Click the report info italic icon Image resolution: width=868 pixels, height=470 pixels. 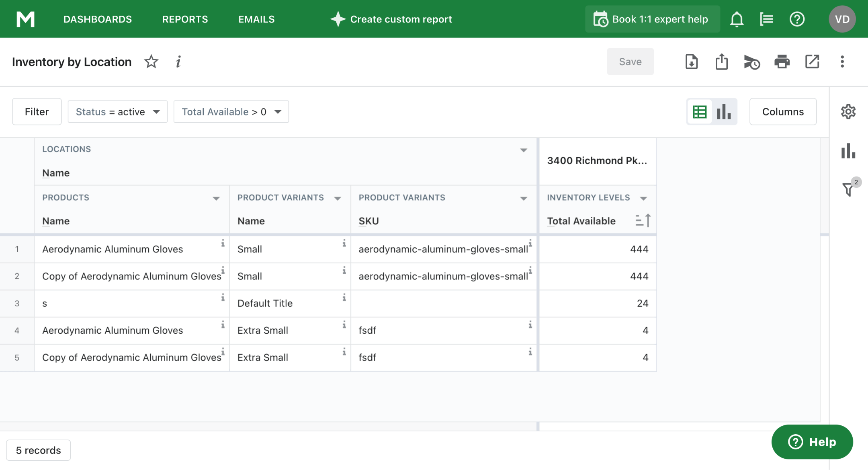click(178, 62)
